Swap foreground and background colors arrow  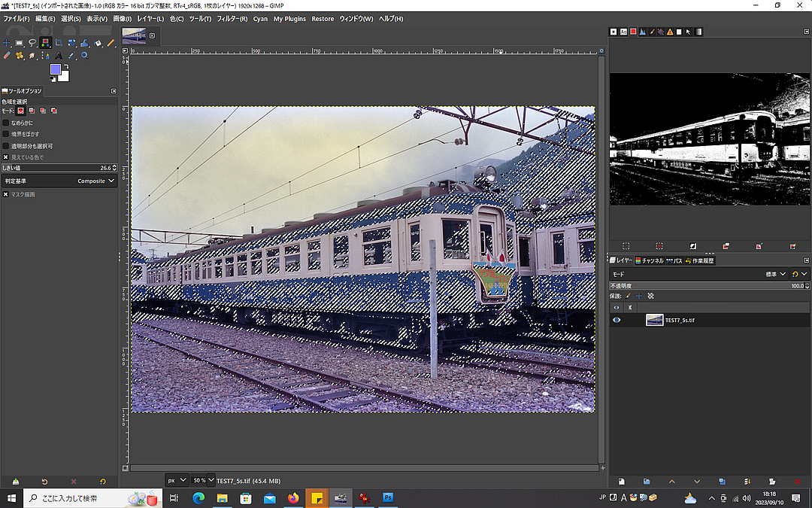[x=66, y=66]
